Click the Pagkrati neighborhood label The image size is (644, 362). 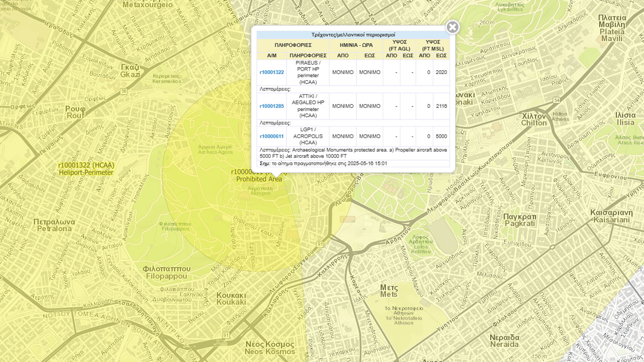tap(520, 220)
